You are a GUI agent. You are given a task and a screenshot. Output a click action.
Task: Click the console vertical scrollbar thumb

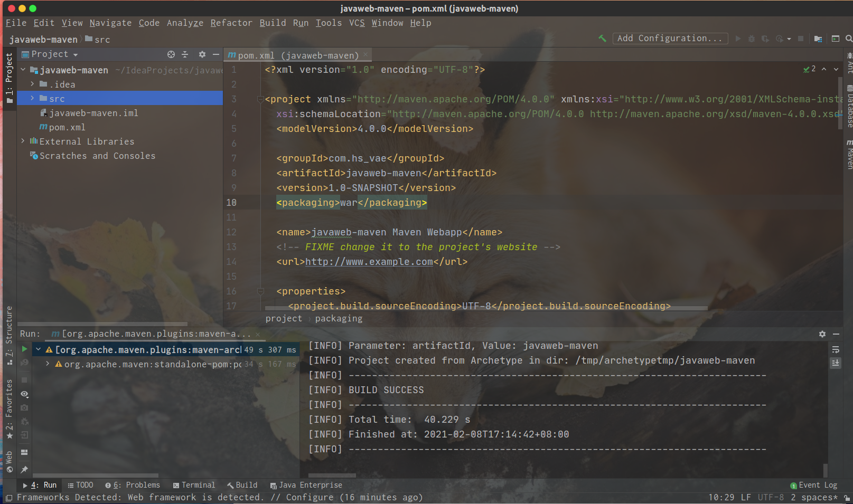(x=825, y=470)
